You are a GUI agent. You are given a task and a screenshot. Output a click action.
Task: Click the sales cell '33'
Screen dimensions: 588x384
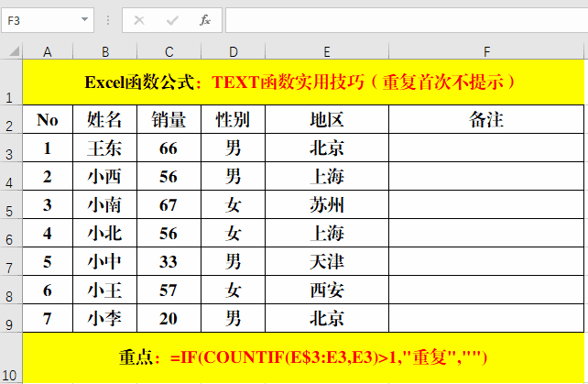click(169, 261)
